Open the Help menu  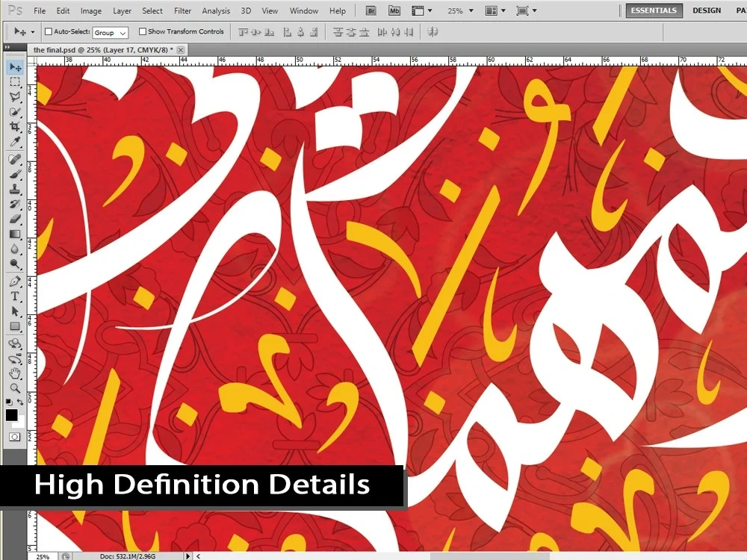[x=338, y=10]
